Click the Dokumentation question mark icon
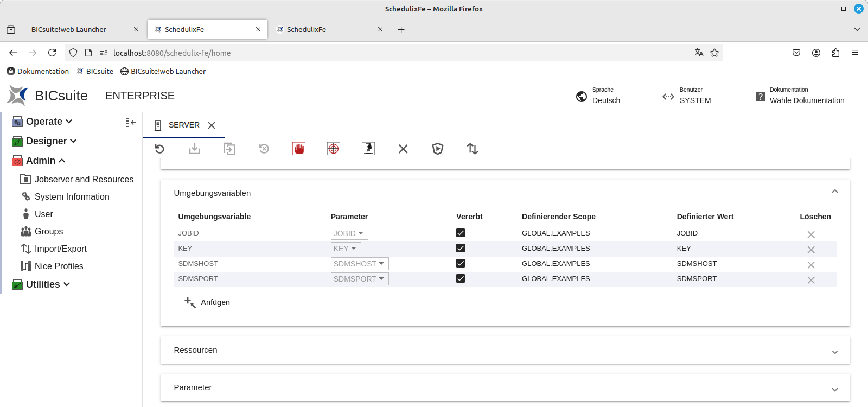The width and height of the screenshot is (868, 407). point(761,97)
